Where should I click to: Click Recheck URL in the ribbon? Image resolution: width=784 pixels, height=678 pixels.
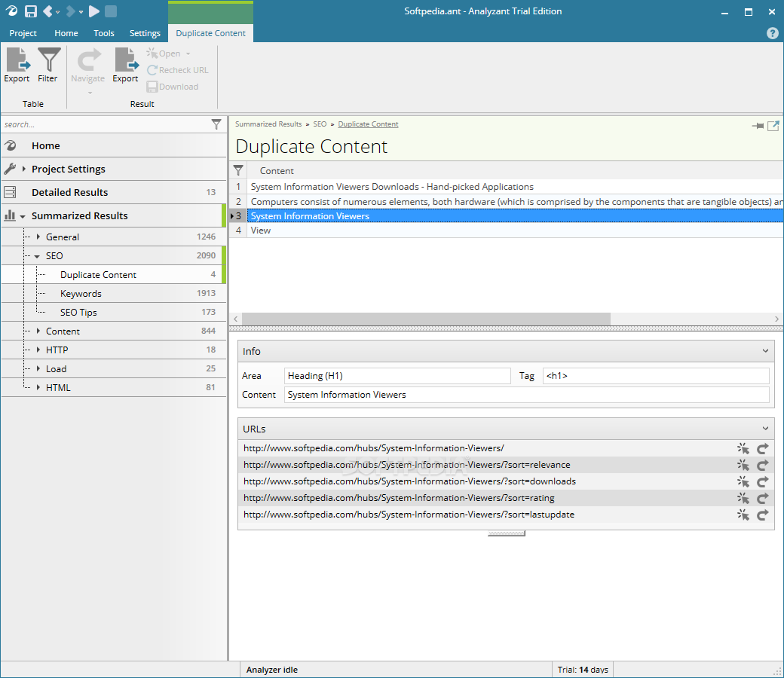pyautogui.click(x=178, y=70)
